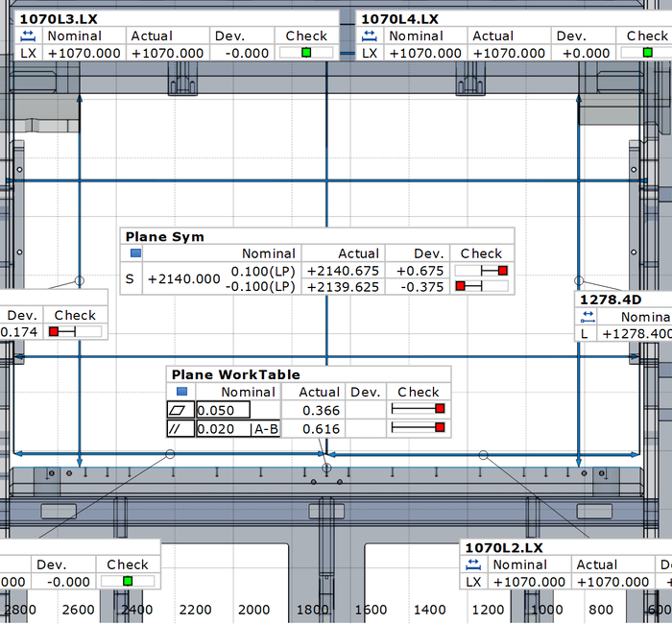
Task: Click the green check indicator of 1070L3.LX
Action: (306, 53)
